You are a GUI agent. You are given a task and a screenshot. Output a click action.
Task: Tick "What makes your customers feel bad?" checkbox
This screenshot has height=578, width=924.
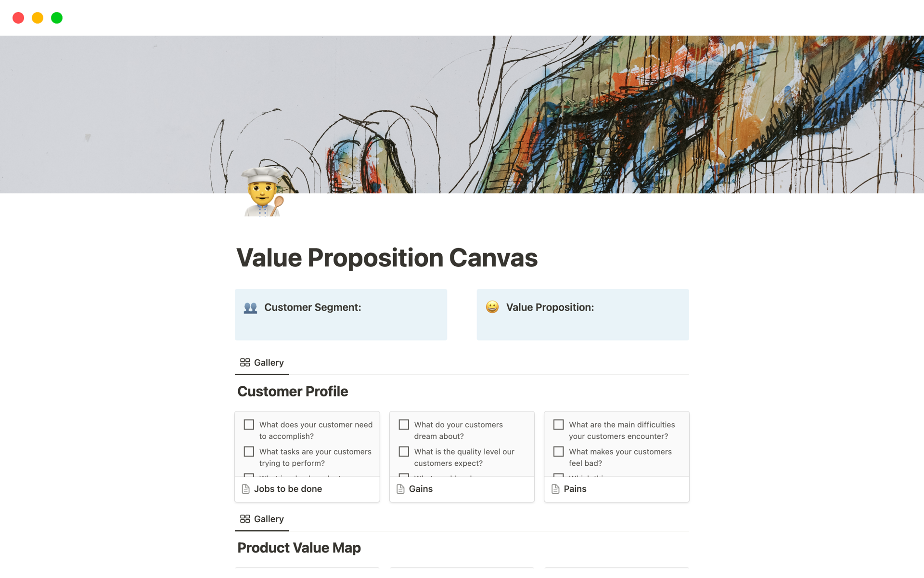(x=558, y=452)
